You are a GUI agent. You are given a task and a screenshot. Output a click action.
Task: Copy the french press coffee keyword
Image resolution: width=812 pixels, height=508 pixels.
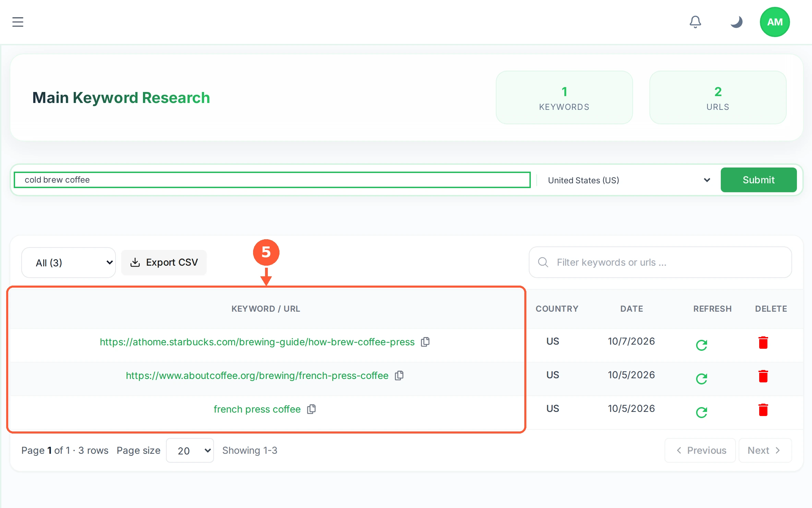point(311,409)
